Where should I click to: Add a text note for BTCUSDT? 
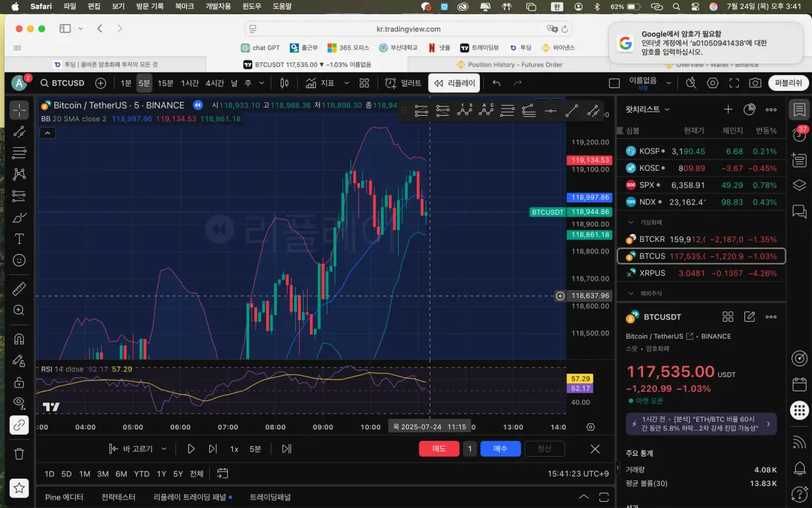[x=750, y=316]
